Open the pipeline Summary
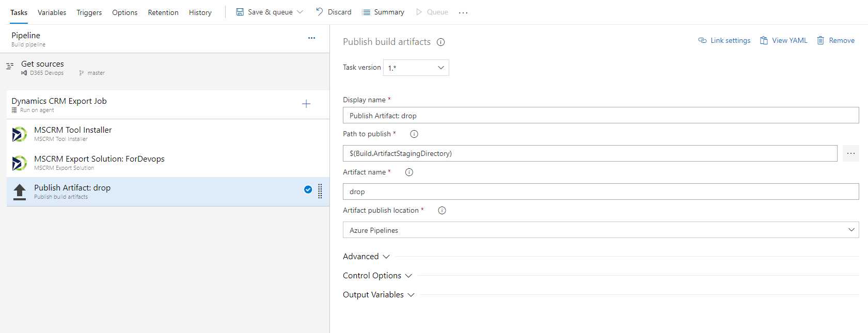This screenshot has width=868, height=333. [x=383, y=12]
